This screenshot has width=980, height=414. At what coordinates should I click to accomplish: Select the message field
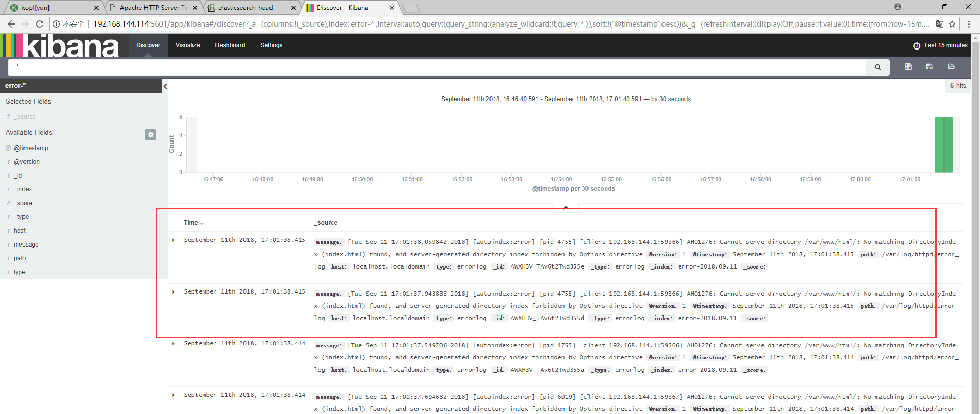26,245
